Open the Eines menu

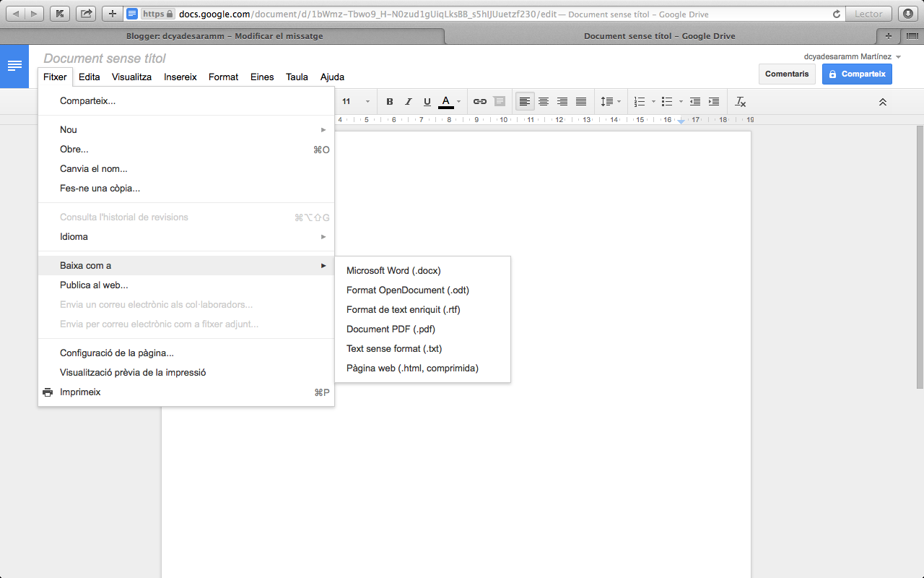(262, 77)
